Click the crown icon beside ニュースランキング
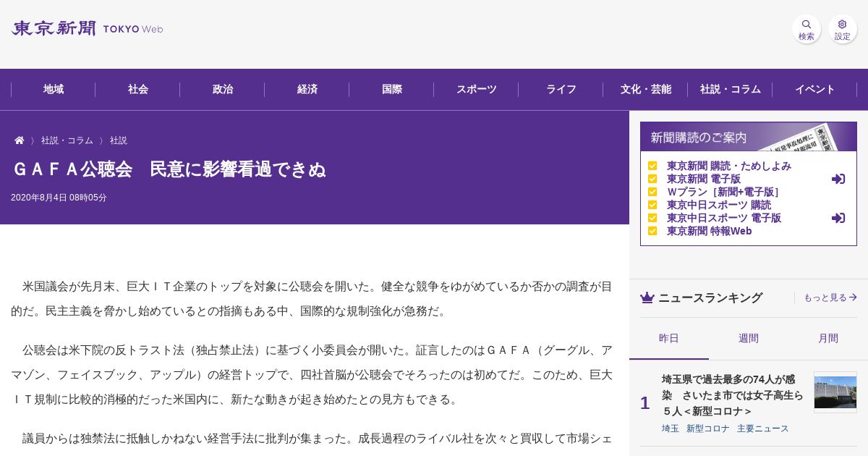868x456 pixels. coord(647,297)
